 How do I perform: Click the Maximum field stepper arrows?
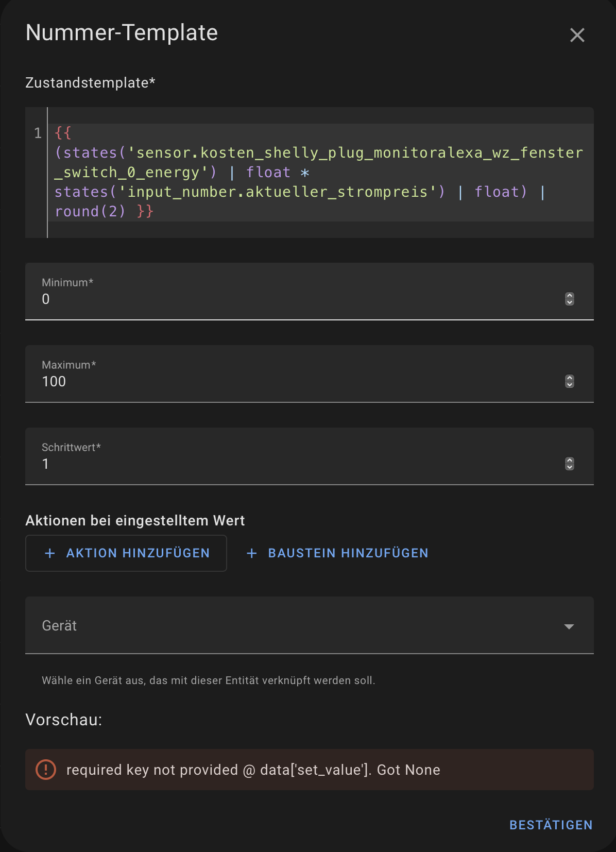tap(569, 381)
